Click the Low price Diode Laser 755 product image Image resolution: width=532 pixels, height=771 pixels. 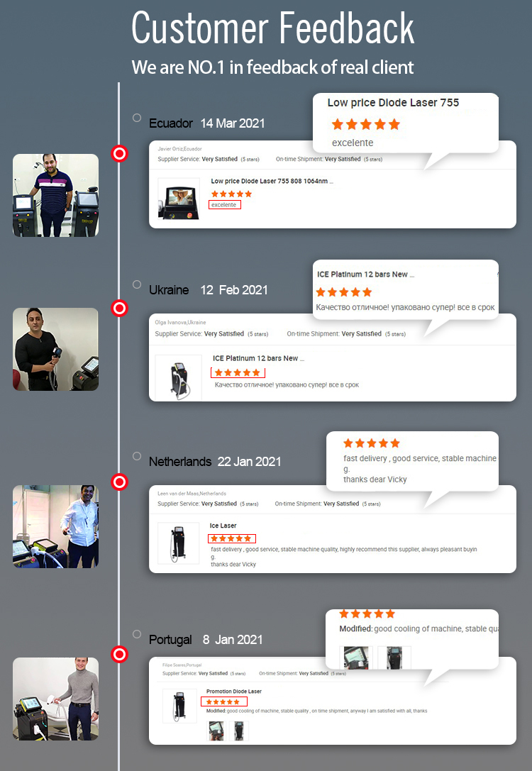pos(179,199)
